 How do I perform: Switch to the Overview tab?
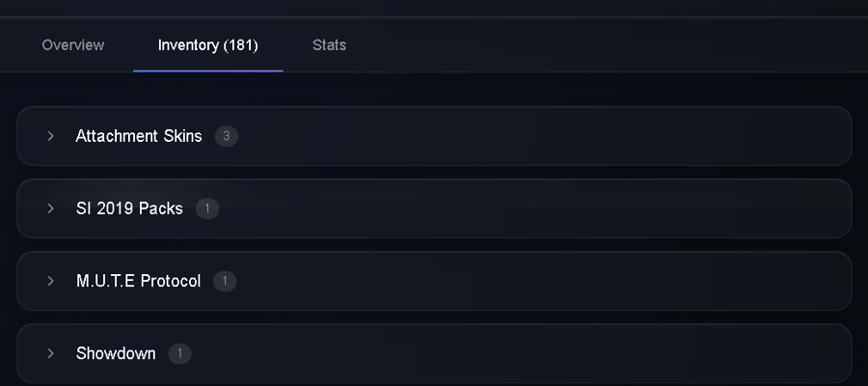tap(73, 44)
